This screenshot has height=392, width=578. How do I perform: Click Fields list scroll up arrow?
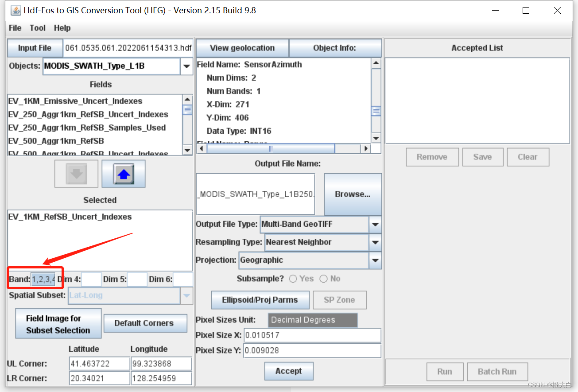tap(187, 100)
